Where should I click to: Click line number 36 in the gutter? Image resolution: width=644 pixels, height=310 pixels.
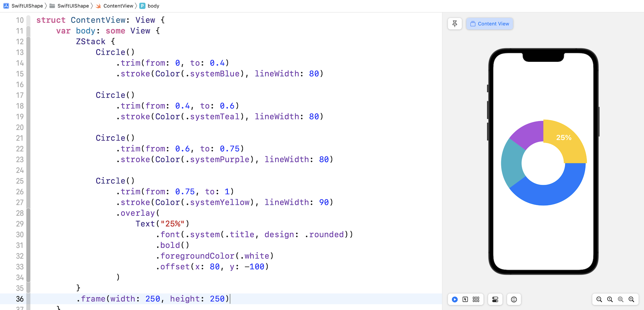click(x=20, y=299)
